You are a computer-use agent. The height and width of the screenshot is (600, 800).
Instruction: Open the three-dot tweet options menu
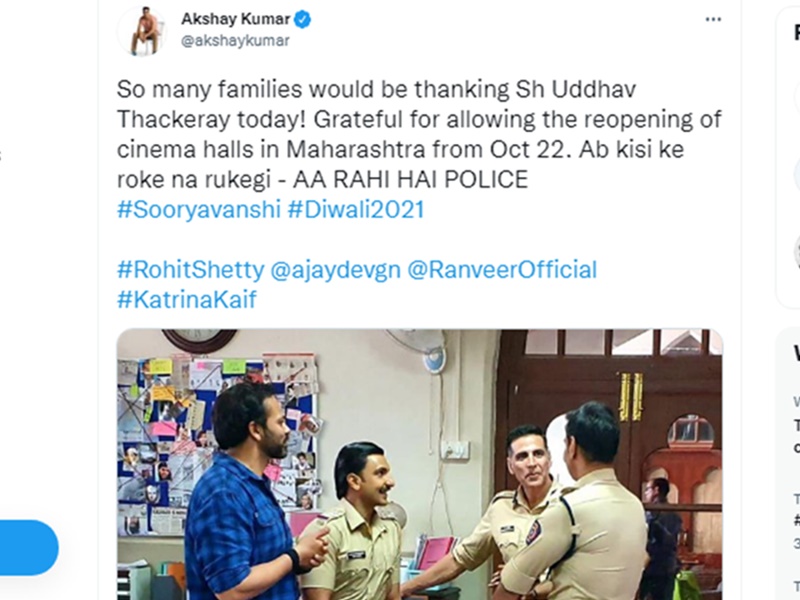713,19
